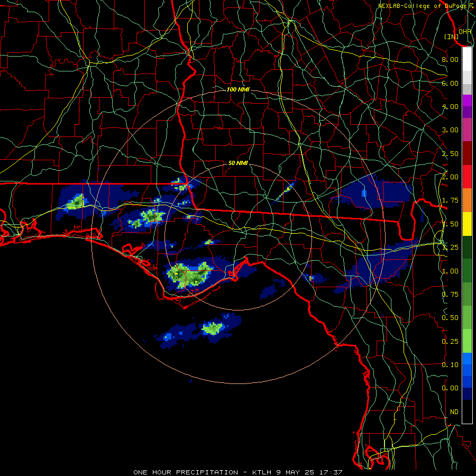Click the ND legend label

click(x=454, y=412)
